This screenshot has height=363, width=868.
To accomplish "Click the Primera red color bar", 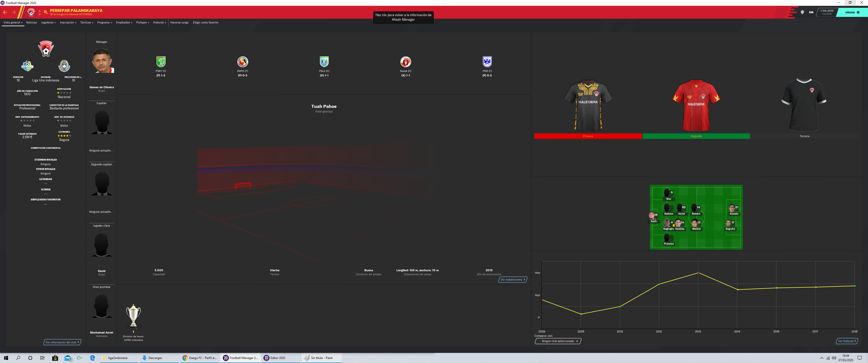I will click(x=588, y=136).
